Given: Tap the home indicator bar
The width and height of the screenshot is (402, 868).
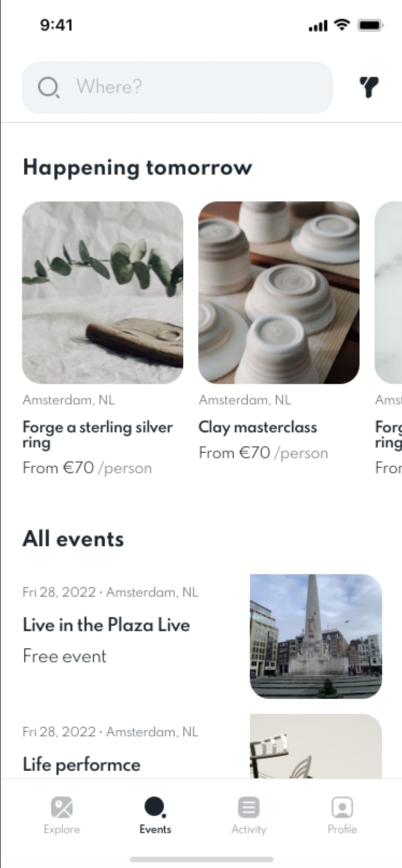Looking at the screenshot, I should click(x=201, y=859).
